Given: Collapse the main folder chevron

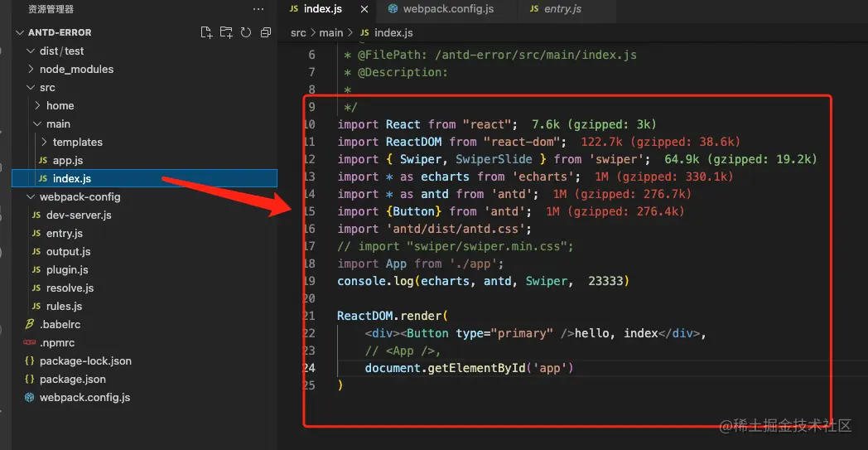Looking at the screenshot, I should point(37,123).
